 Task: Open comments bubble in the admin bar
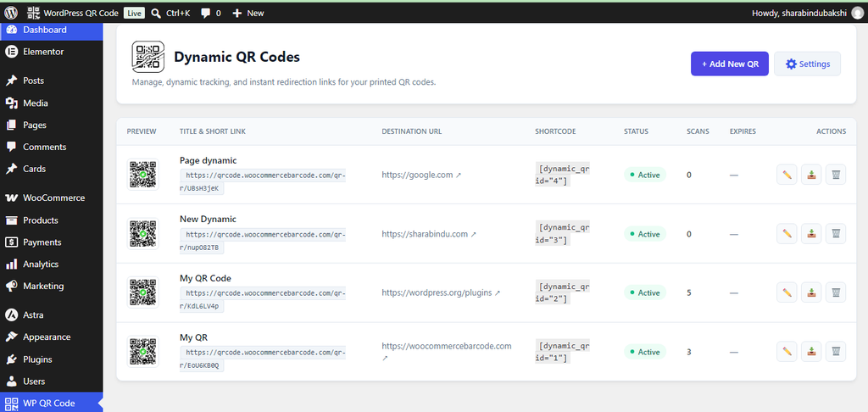pyautogui.click(x=205, y=13)
